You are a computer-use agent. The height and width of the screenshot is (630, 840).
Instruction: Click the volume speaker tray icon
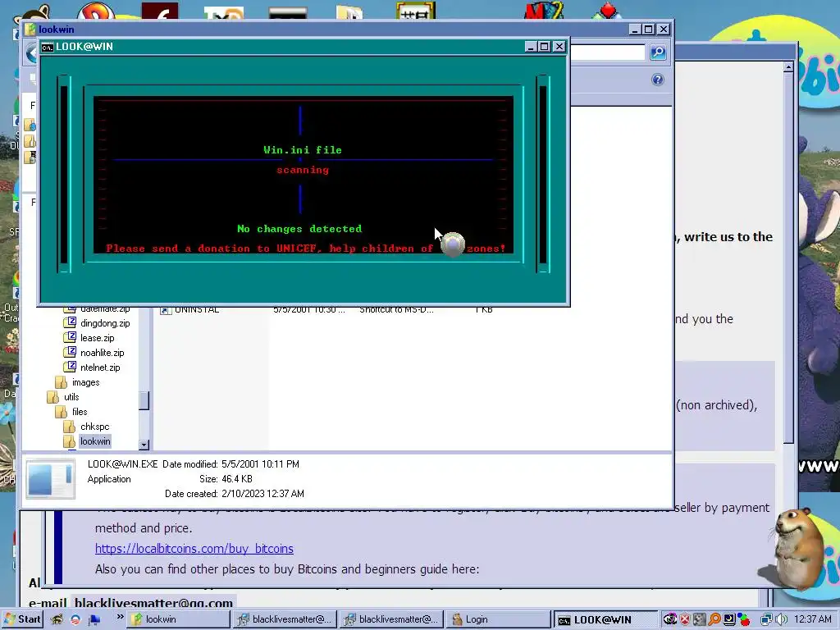(x=781, y=619)
